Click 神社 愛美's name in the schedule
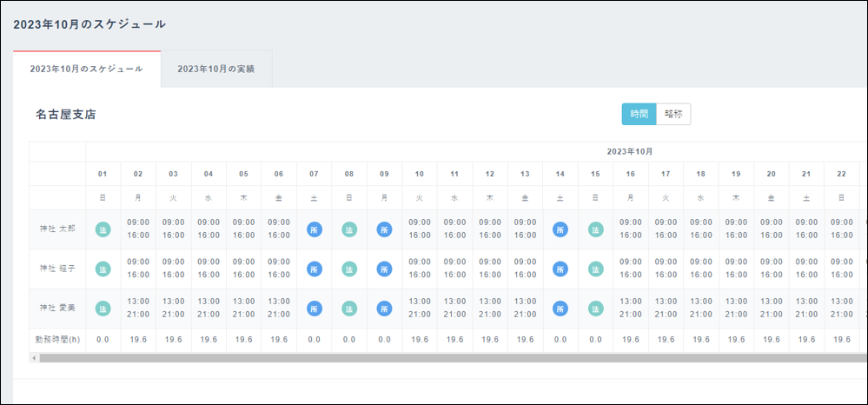 (x=58, y=309)
